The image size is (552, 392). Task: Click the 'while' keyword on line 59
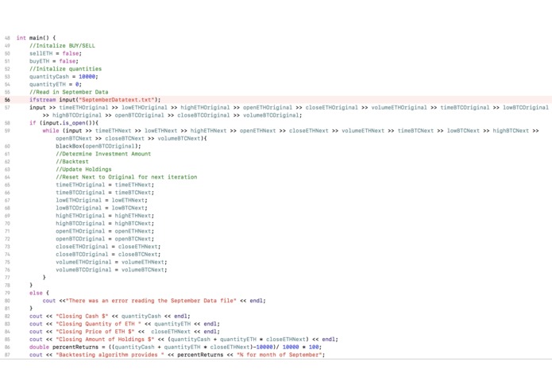(x=51, y=131)
